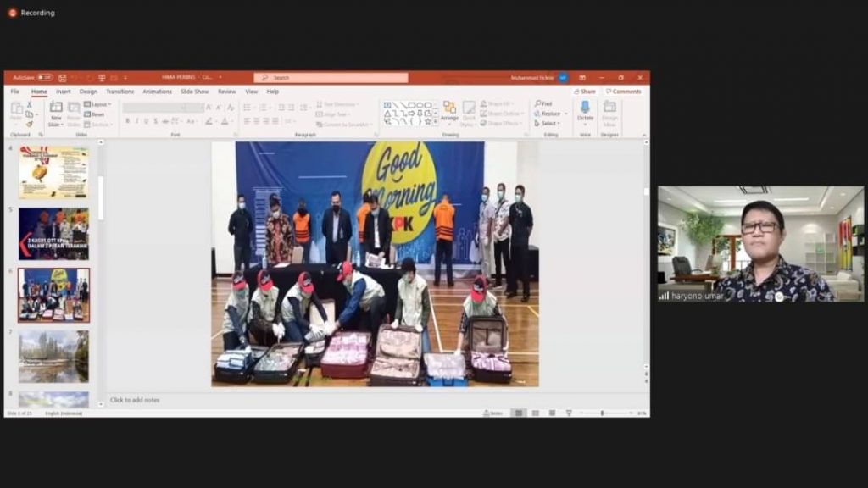Click the Align Right paragraph icon
Viewport: 868px width, 488px height.
(265, 121)
